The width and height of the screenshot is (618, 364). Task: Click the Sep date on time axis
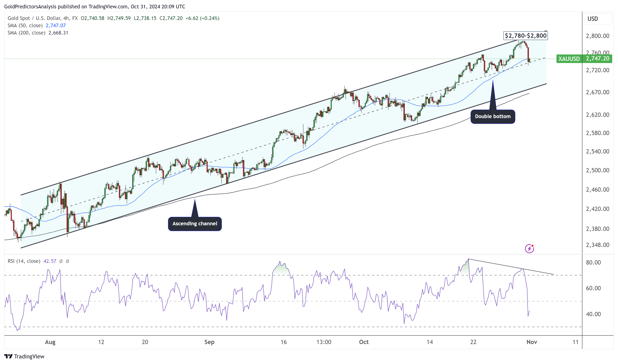(209, 342)
